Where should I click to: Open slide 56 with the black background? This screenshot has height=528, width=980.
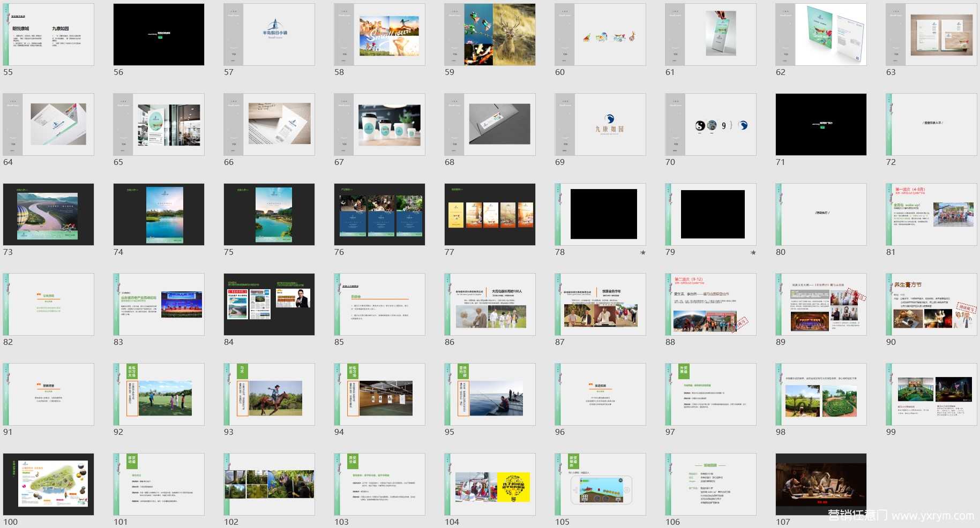(159, 35)
